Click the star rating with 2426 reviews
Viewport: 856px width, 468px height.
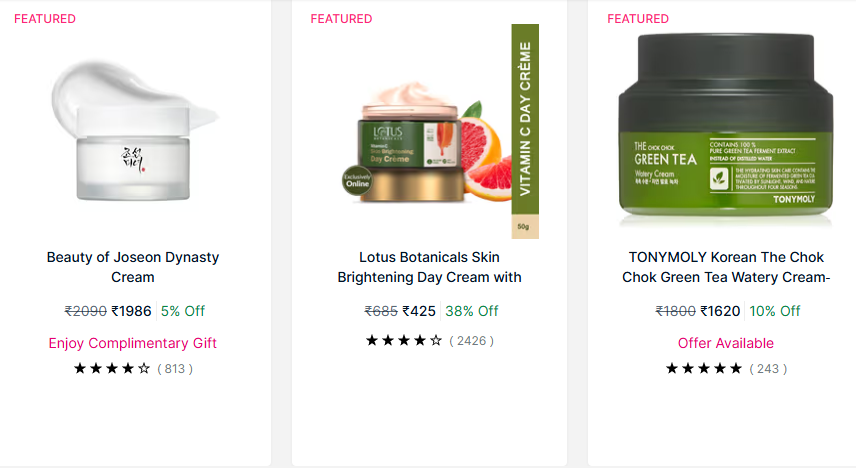coord(404,341)
